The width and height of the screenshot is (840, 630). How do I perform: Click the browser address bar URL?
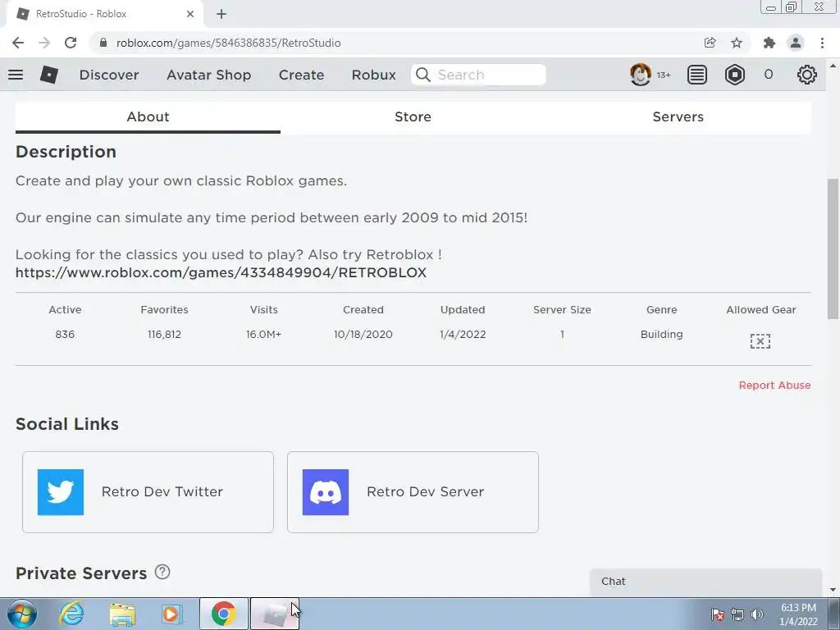(x=228, y=43)
